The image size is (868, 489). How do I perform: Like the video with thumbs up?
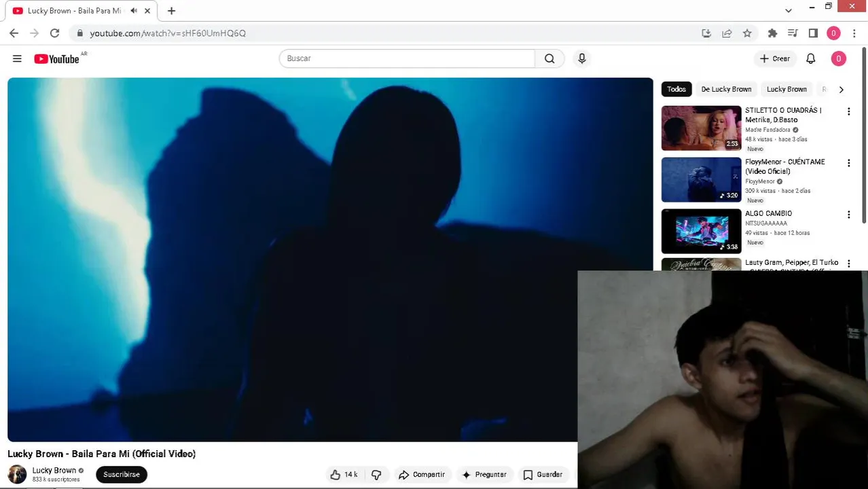[343, 475]
